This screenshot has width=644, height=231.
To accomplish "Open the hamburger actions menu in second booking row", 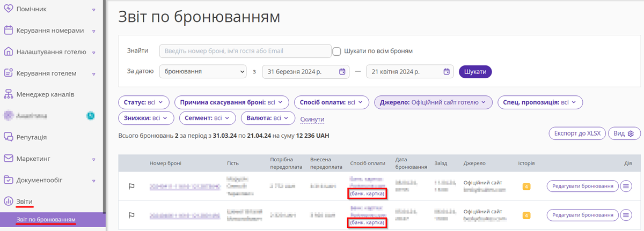I will coord(626,215).
